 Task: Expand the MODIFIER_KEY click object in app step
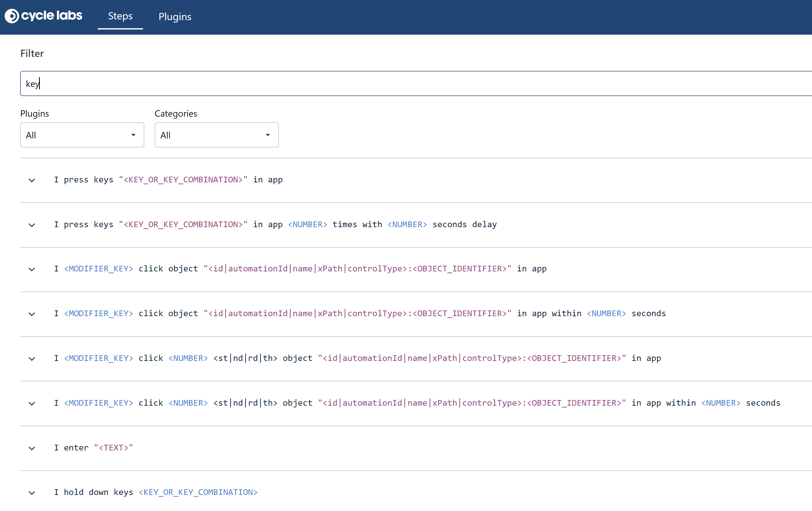click(x=32, y=269)
